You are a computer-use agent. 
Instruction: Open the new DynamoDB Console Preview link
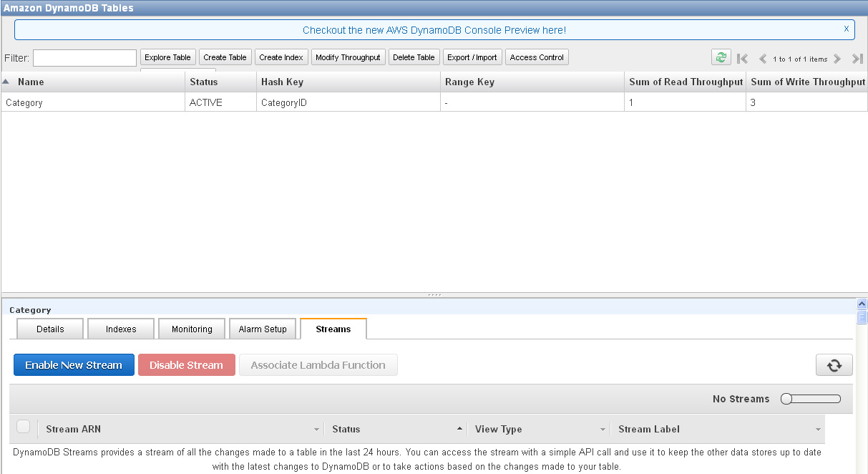point(434,30)
